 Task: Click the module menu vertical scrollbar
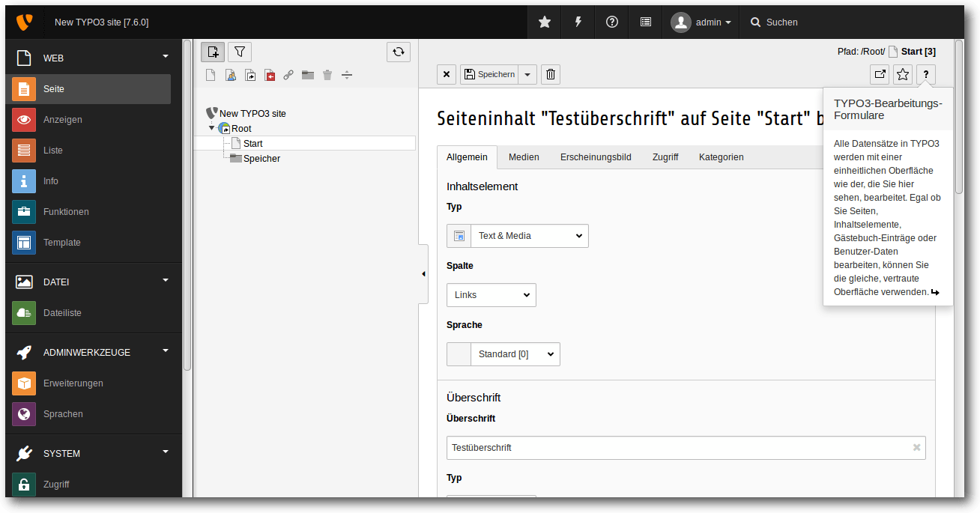pyautogui.click(x=187, y=204)
